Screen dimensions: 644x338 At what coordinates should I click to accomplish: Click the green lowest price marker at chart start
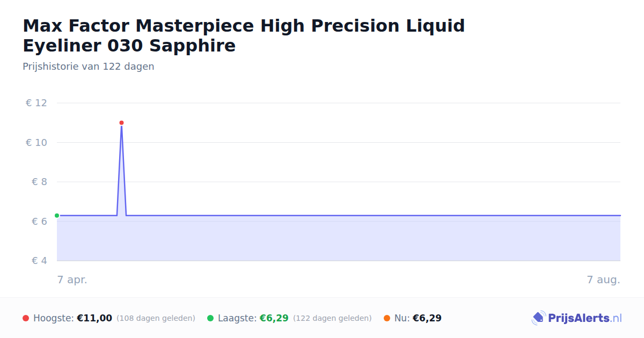pyautogui.click(x=57, y=216)
